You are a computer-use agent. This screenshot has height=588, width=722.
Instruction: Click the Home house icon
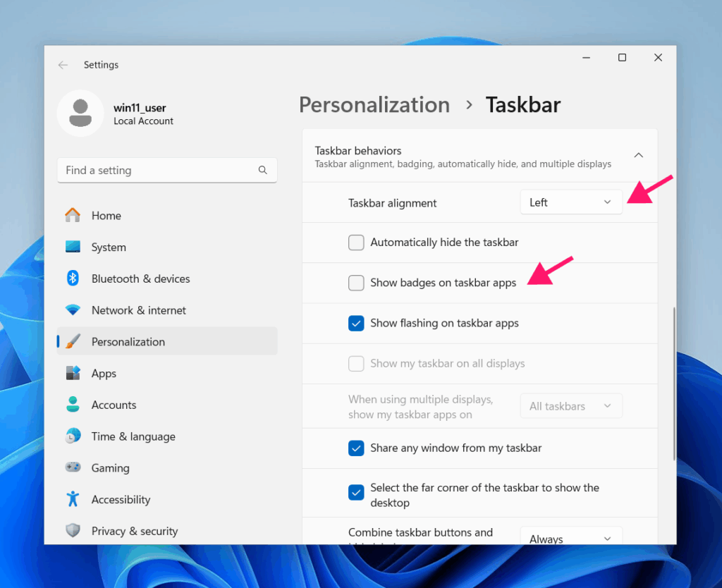(73, 216)
